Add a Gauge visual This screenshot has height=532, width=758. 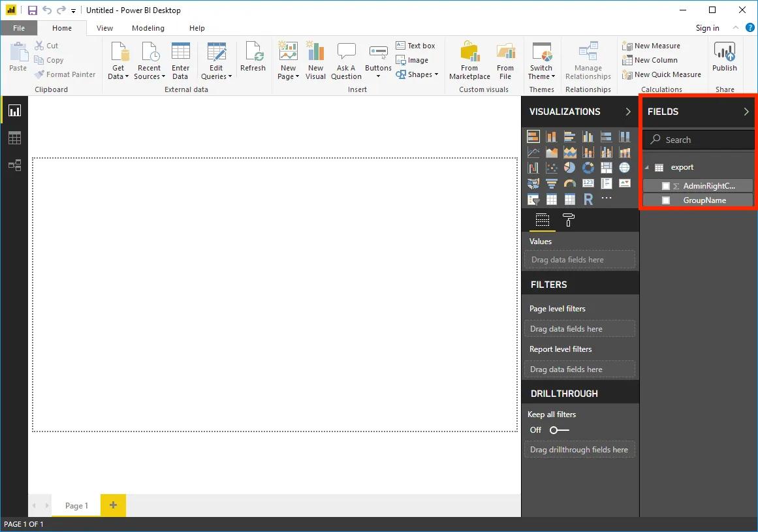click(569, 183)
